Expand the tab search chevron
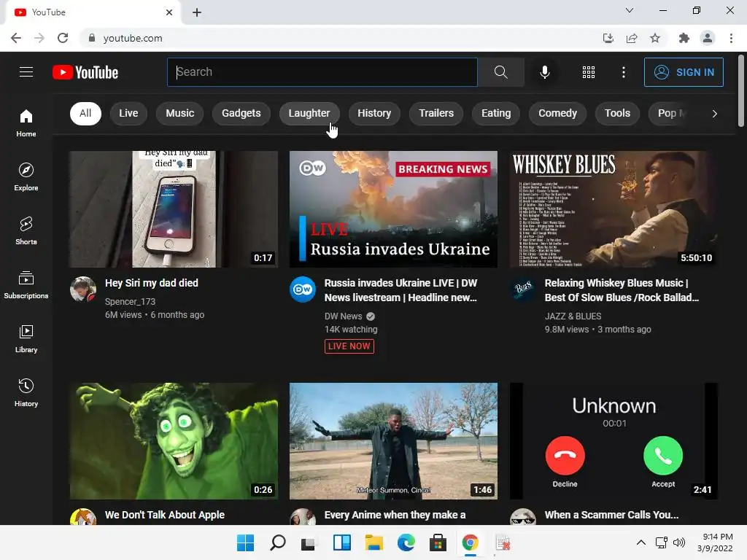747x560 pixels. click(x=630, y=10)
